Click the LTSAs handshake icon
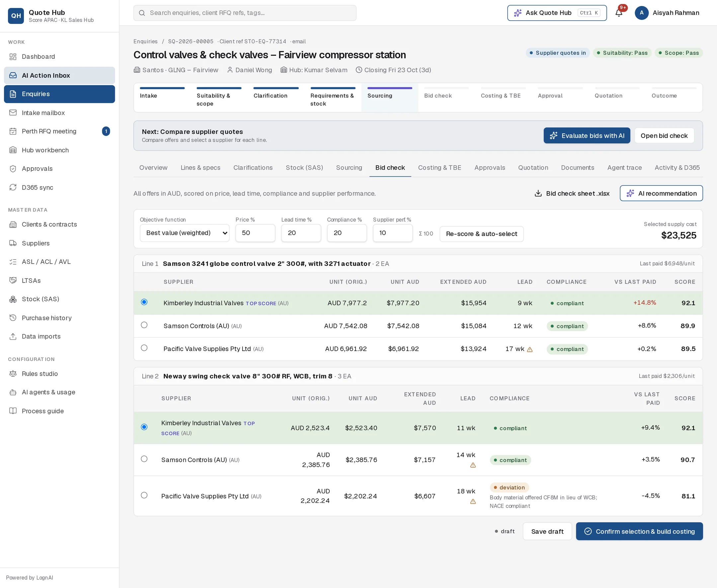717x588 pixels. pos(13,280)
